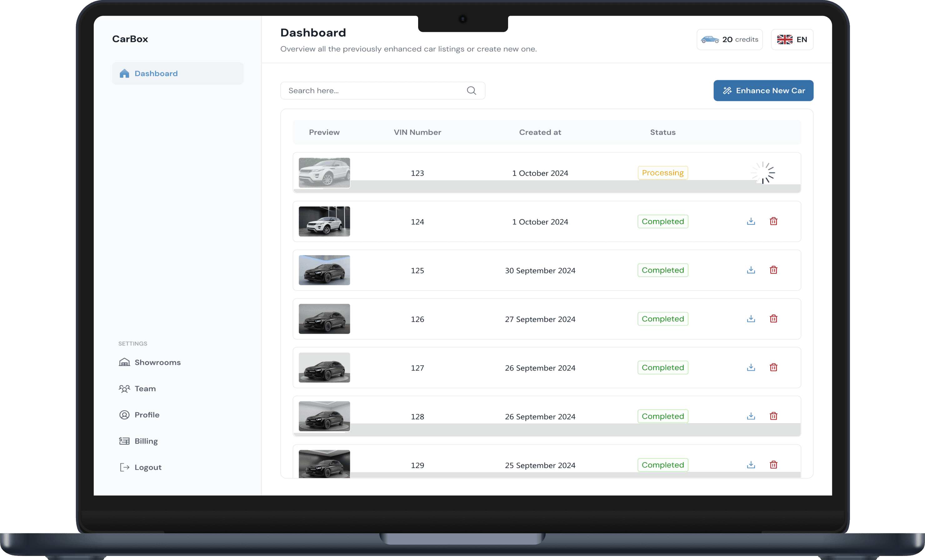Viewport: 925px width, 560px height.
Task: Delete the listing with VIN 129
Action: pos(773,465)
